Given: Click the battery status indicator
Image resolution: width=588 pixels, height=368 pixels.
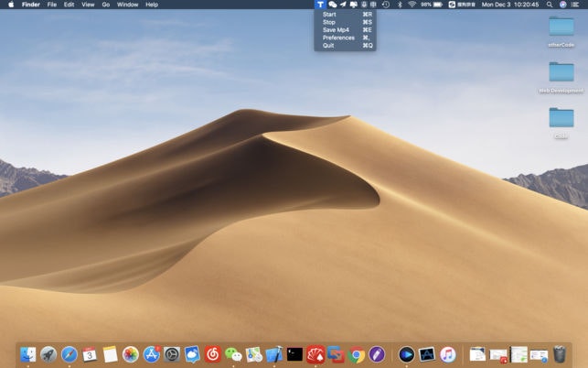Looking at the screenshot, I should pos(432,5).
